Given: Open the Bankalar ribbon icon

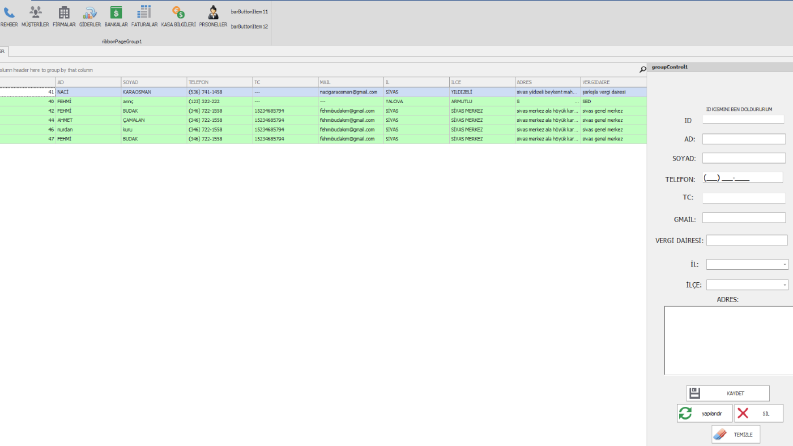Looking at the screenshot, I should coord(116,16).
